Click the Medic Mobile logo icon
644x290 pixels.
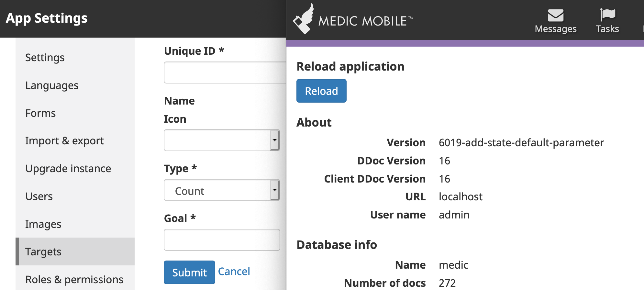click(304, 18)
